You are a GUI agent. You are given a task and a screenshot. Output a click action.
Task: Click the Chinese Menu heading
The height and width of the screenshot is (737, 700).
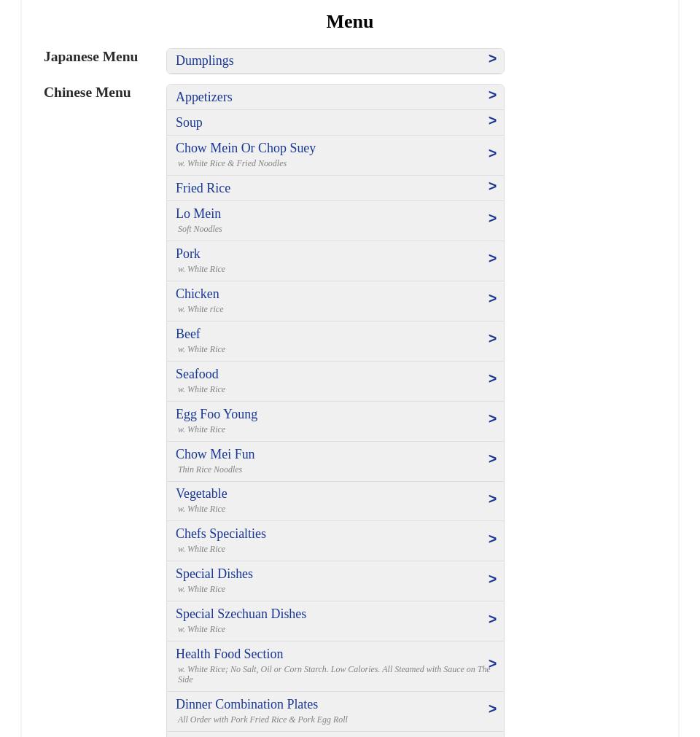point(87,93)
